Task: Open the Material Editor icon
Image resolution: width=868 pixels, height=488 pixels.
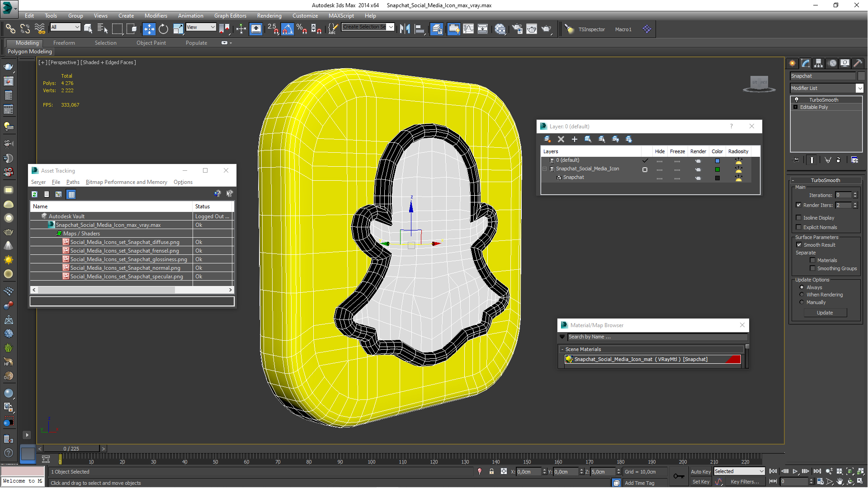Action: (x=500, y=29)
